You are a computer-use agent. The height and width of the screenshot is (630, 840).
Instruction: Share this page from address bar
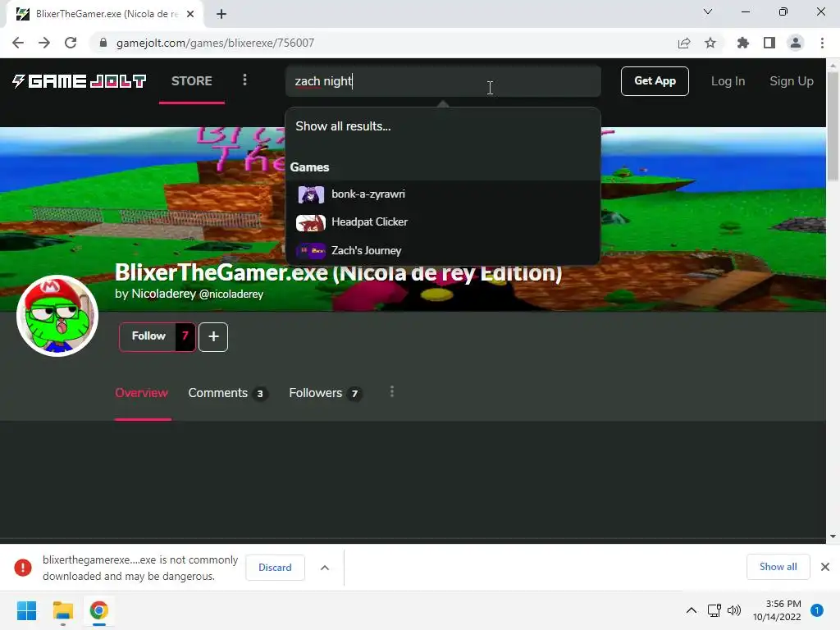[x=684, y=43]
